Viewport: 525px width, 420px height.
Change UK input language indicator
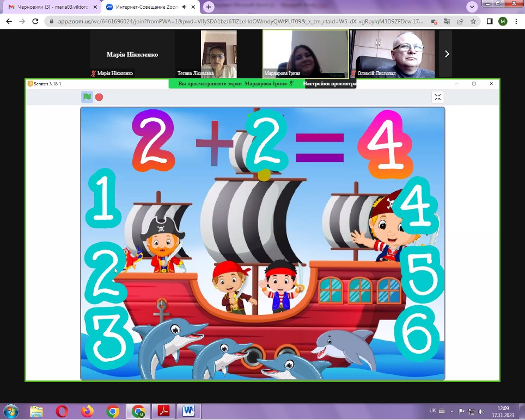(x=432, y=411)
